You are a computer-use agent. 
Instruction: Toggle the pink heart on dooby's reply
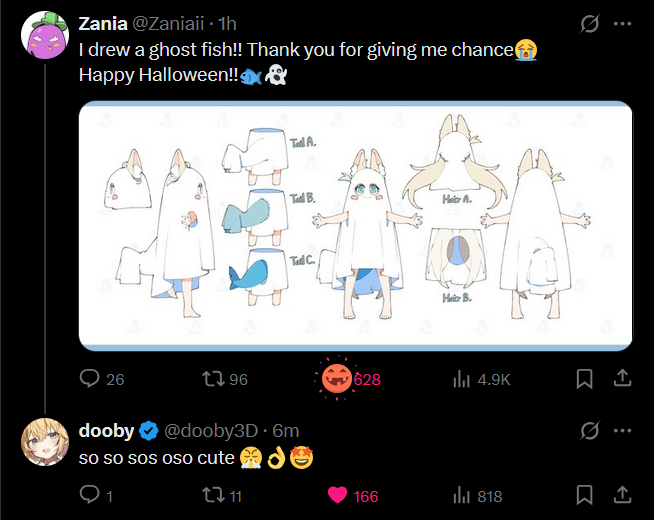tap(337, 495)
